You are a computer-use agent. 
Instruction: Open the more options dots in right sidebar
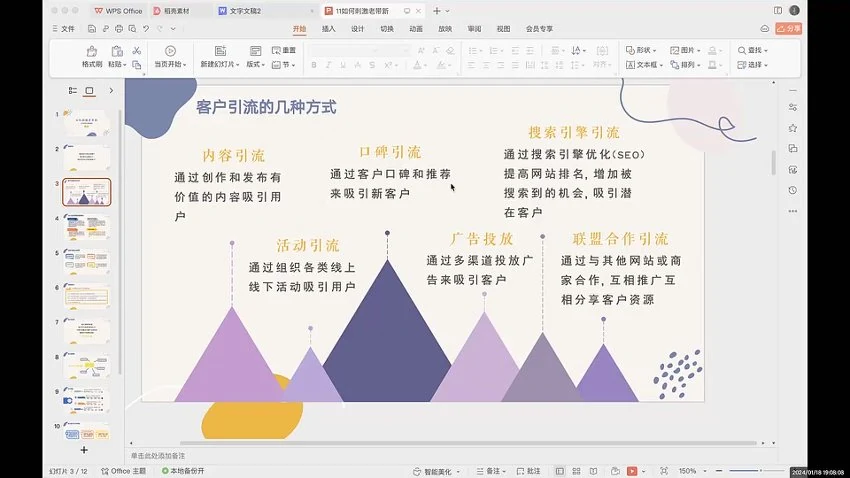(x=793, y=211)
